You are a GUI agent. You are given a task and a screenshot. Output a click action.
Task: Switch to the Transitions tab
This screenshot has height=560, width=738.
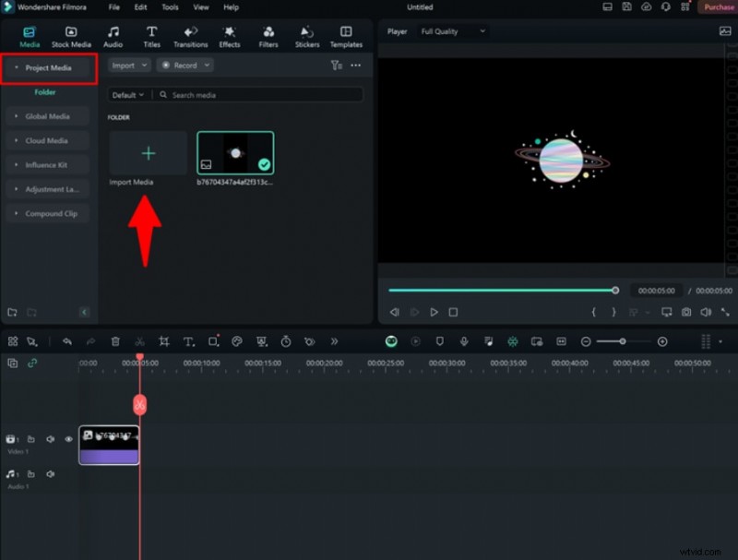coord(190,37)
